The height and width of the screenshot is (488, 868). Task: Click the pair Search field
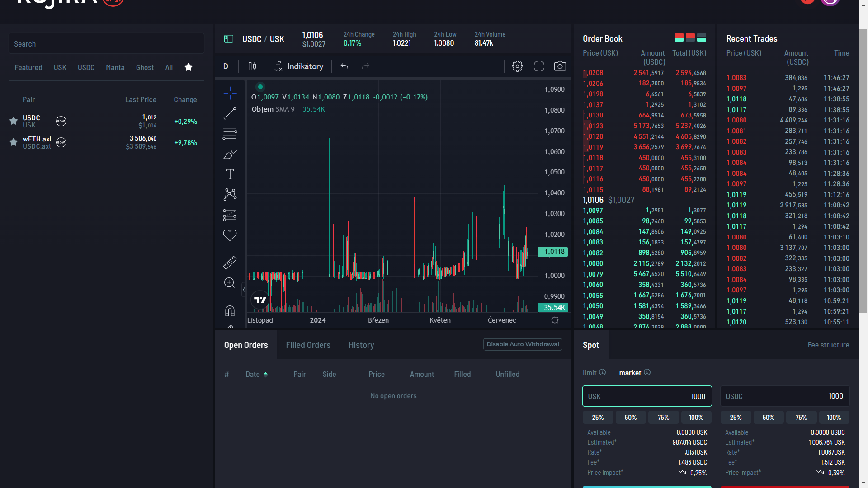pos(106,44)
